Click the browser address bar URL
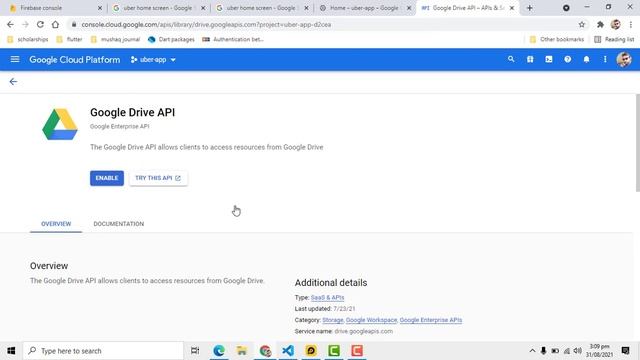The width and height of the screenshot is (640, 360). pyautogui.click(x=206, y=24)
